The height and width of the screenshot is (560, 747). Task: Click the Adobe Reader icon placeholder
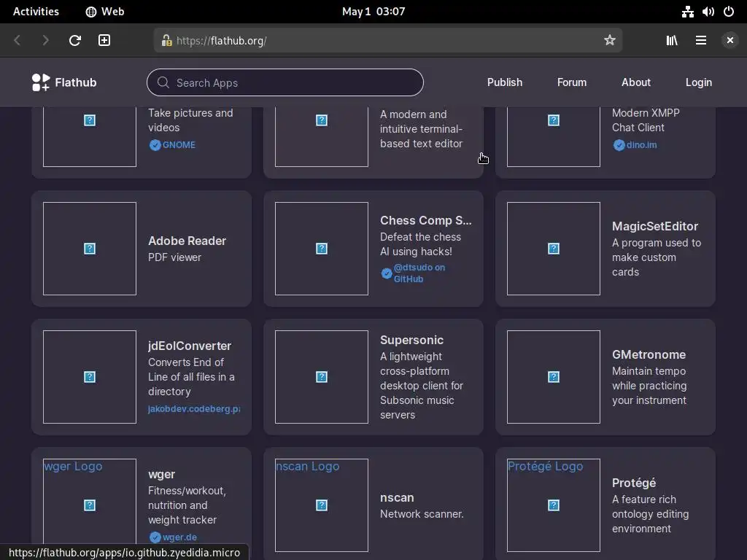tap(90, 249)
